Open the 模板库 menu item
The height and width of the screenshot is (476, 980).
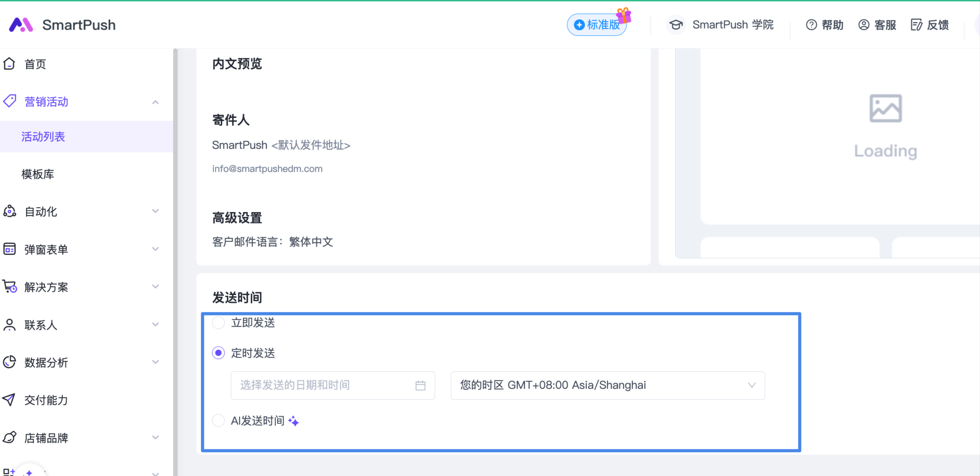click(38, 174)
